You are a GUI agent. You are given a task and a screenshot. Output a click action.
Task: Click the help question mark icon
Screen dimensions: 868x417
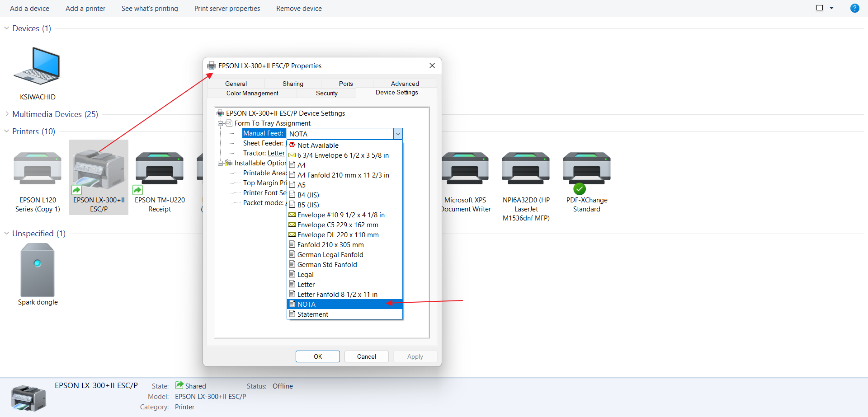click(854, 8)
